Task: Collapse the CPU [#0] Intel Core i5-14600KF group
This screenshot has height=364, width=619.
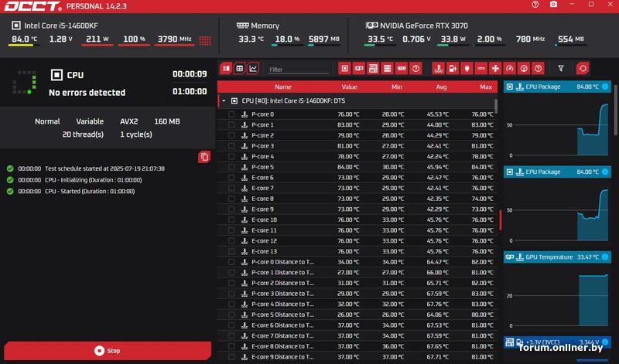Action: [224, 100]
